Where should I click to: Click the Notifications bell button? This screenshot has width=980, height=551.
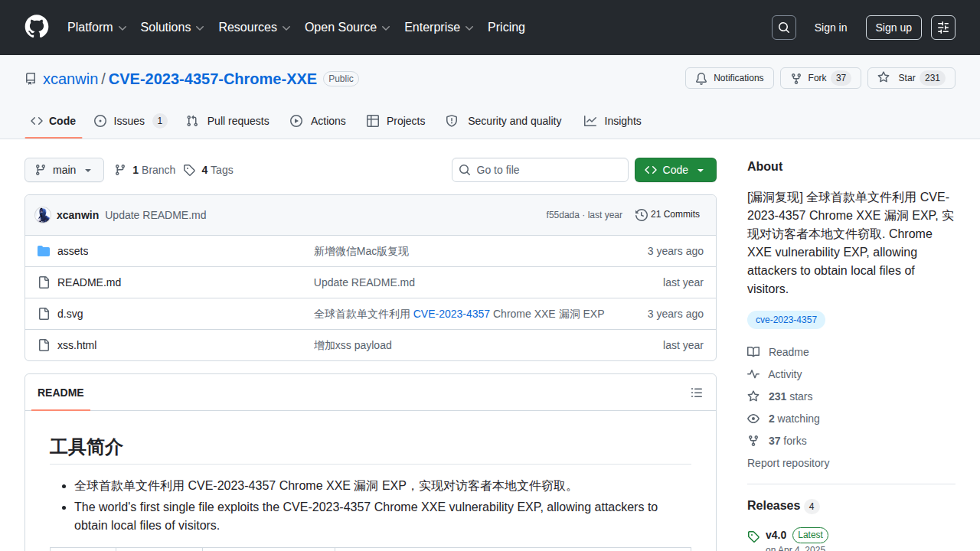[x=730, y=78]
